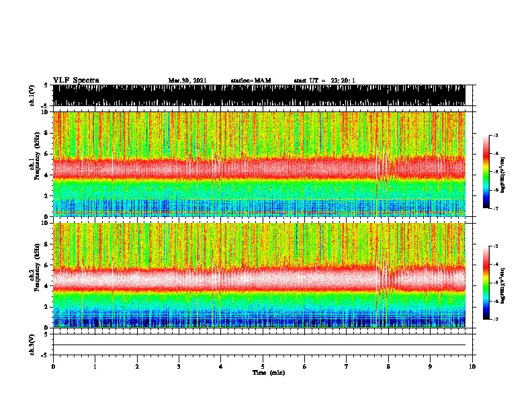This screenshot has height=411, width=532.
Task: Click the time axis tick label '9'
Action: point(430,367)
